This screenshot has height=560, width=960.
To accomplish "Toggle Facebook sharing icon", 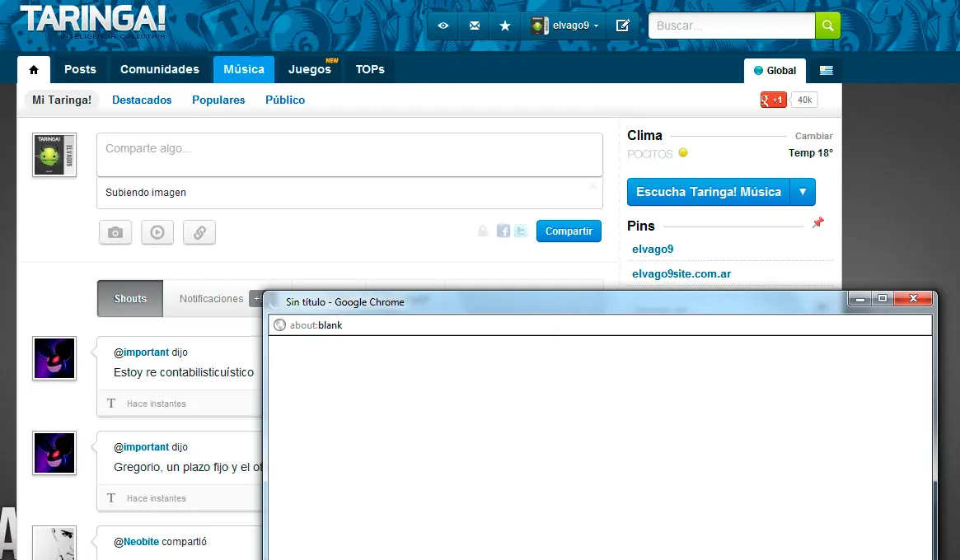I will (503, 231).
